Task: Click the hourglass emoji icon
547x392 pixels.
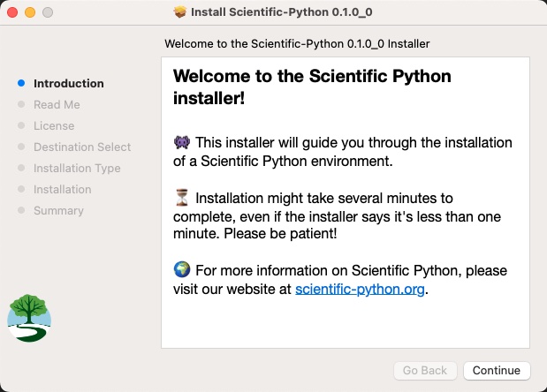Action: pyautogui.click(x=182, y=198)
